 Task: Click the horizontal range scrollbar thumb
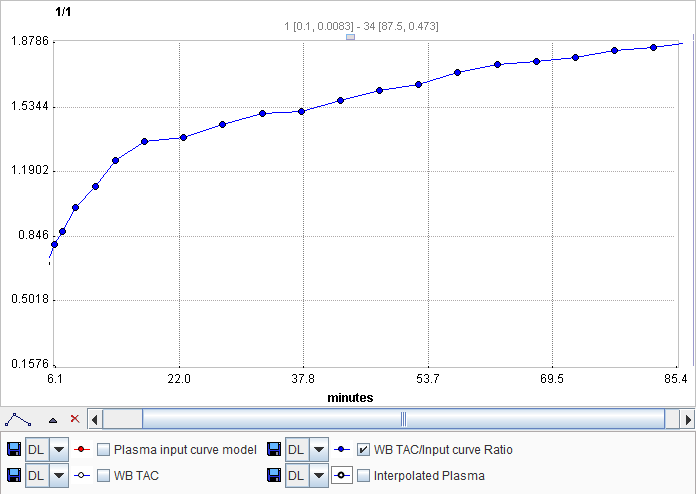(x=403, y=419)
